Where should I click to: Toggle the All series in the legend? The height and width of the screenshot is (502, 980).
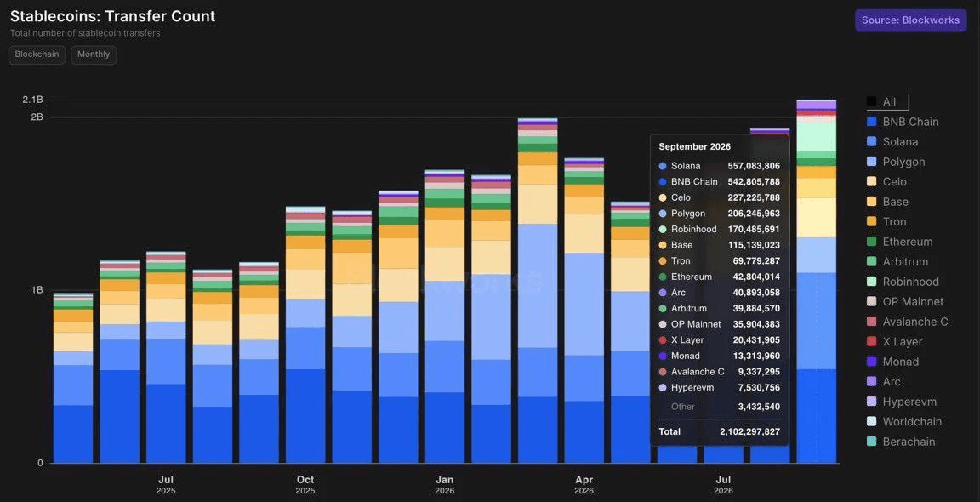[x=887, y=102]
